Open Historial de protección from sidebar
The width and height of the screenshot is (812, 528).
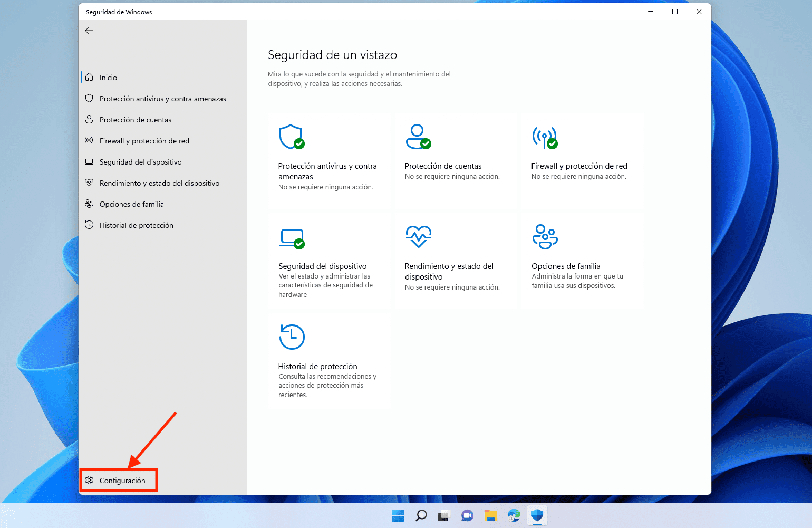(137, 225)
